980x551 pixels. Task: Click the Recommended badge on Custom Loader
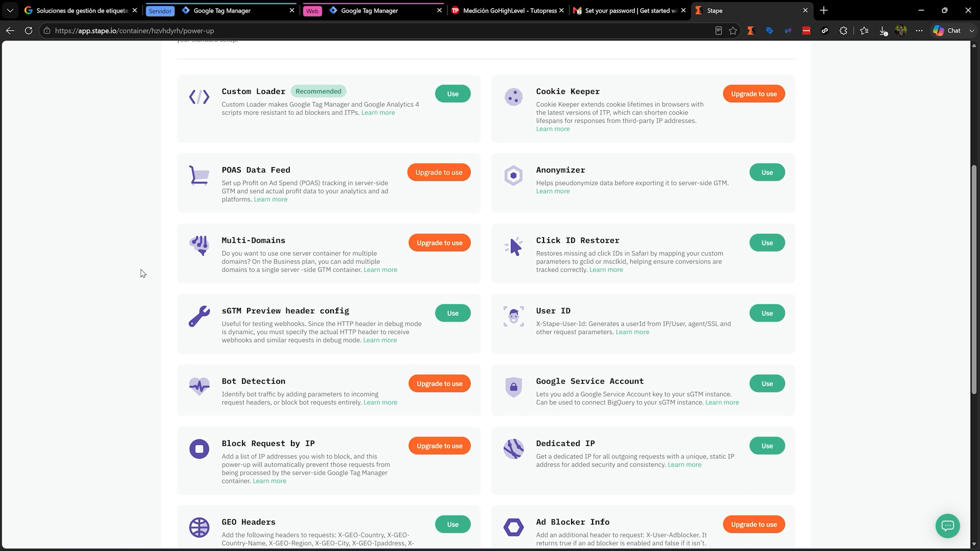(318, 91)
